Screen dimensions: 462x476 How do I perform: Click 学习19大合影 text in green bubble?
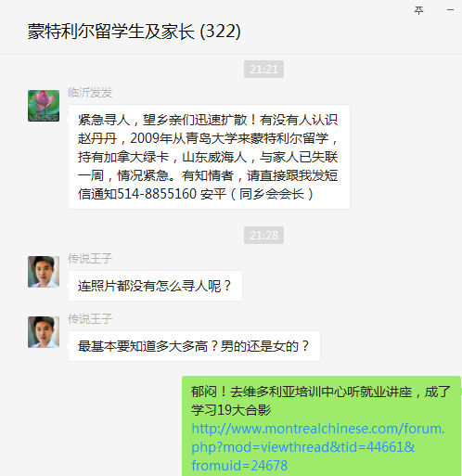click(x=231, y=410)
